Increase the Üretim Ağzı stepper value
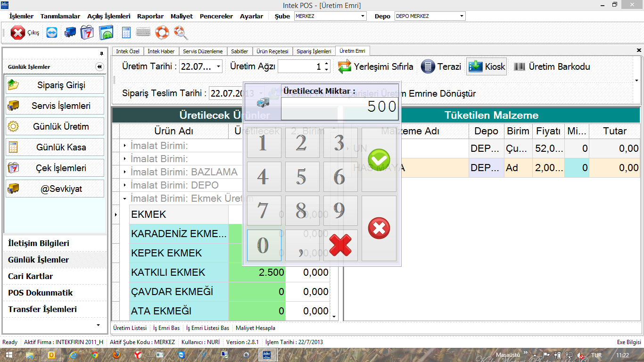The height and width of the screenshot is (362, 644). click(327, 63)
